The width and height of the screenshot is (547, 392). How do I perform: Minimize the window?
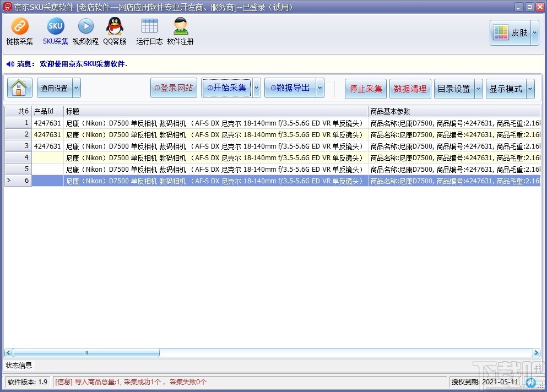[519, 7]
